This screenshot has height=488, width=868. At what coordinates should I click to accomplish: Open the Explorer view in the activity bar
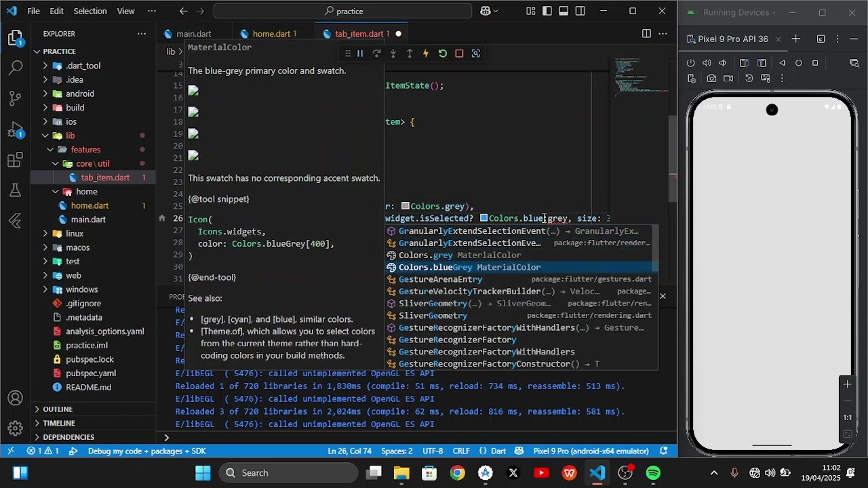(x=16, y=39)
